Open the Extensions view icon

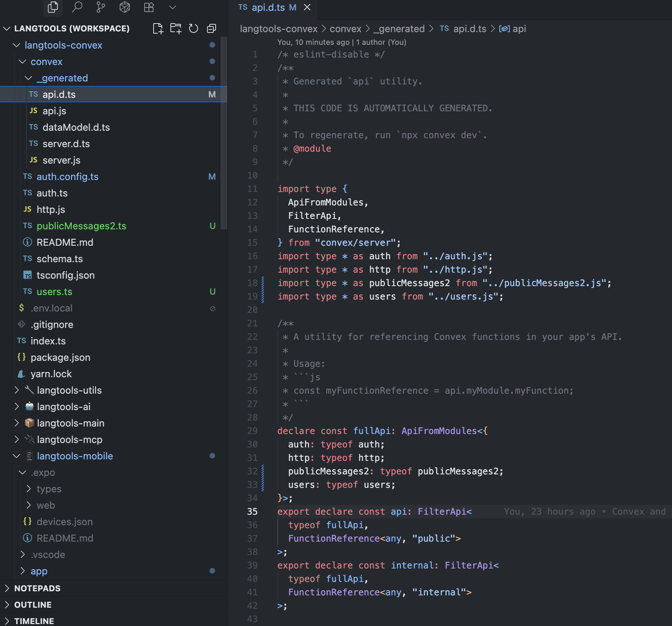pyautogui.click(x=149, y=7)
